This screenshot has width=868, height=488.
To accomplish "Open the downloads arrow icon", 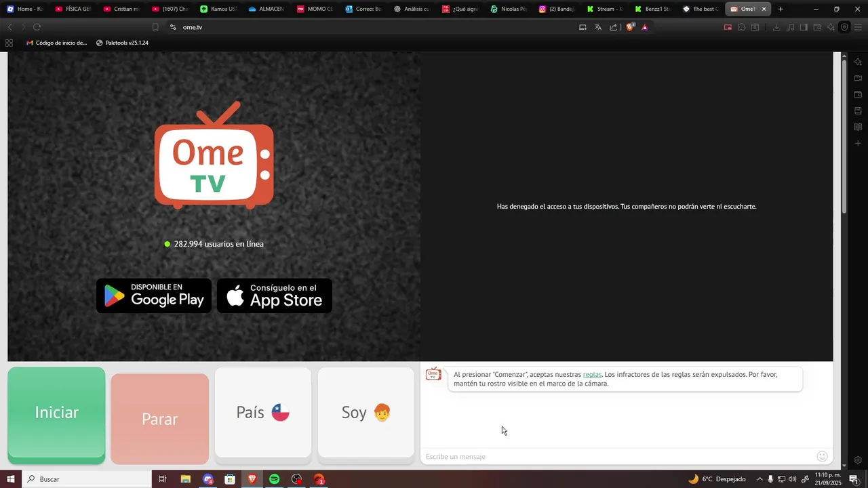I will [x=776, y=27].
